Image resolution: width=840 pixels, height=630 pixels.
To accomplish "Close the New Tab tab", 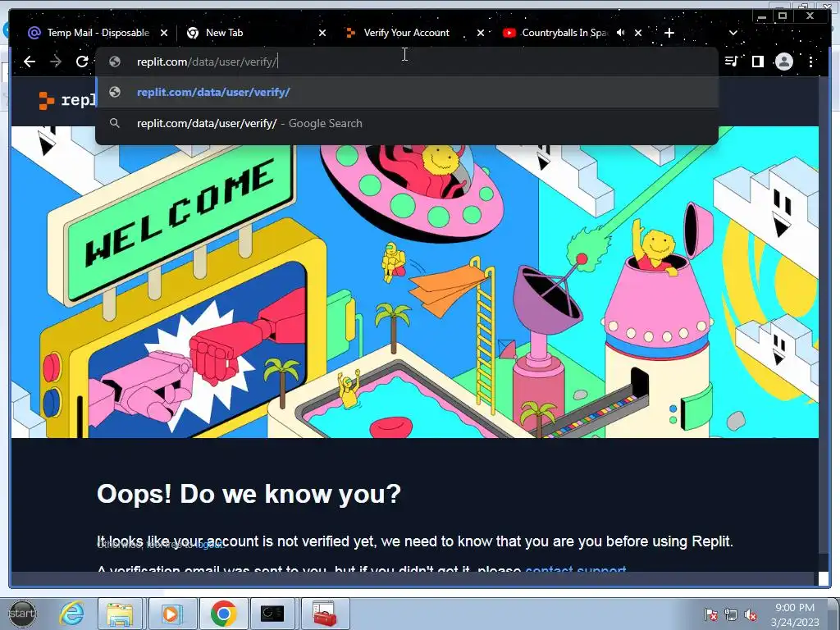I will click(322, 33).
